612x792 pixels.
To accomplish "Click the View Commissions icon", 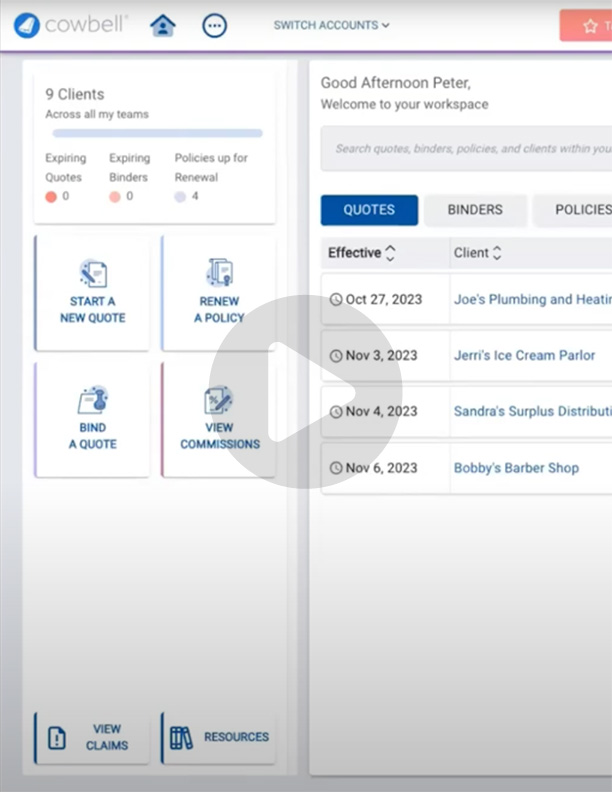I will click(x=219, y=400).
